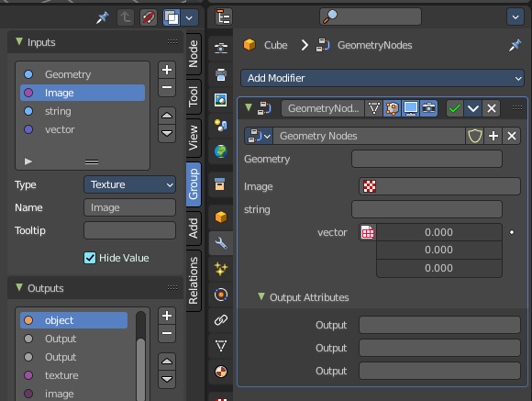Open the Modifier properties wrench icon
The width and height of the screenshot is (532, 401).
[x=221, y=243]
